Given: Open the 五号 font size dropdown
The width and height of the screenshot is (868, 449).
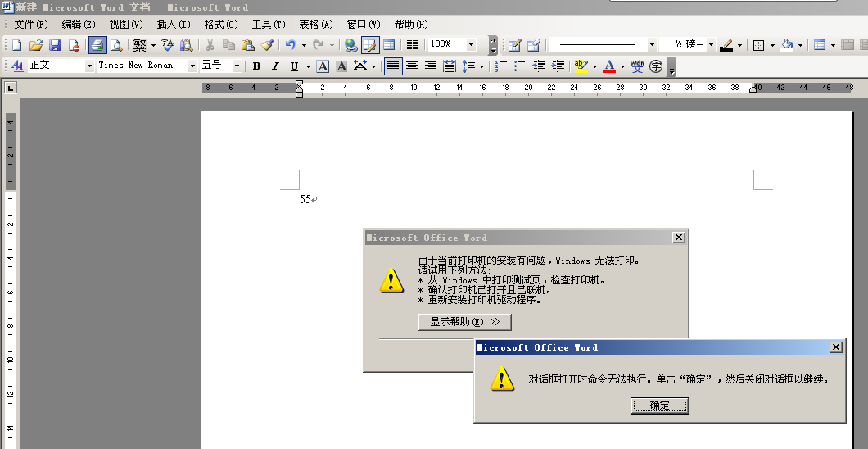Looking at the screenshot, I should point(237,66).
